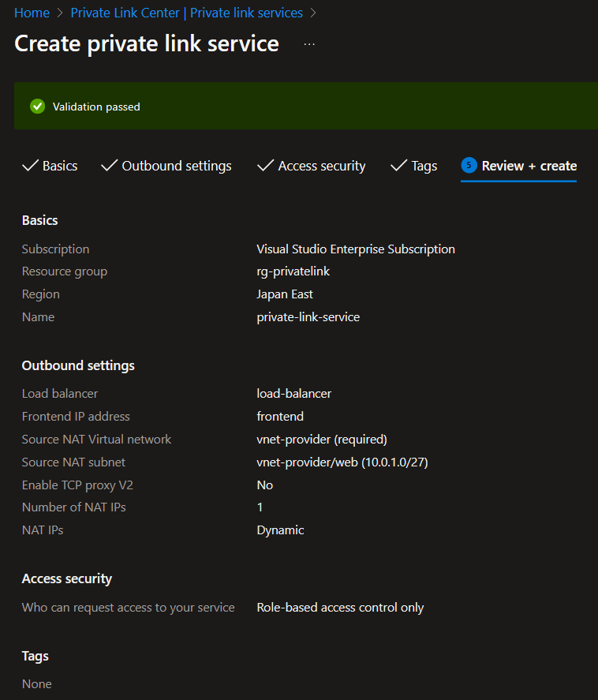Viewport: 598px width, 700px height.
Task: Select the Review + create tab
Action: (528, 166)
